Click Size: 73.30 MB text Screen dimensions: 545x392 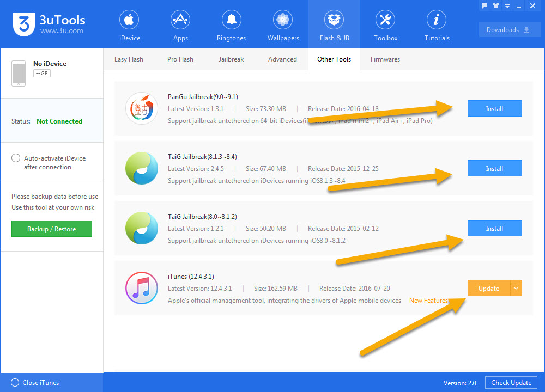[266, 109]
